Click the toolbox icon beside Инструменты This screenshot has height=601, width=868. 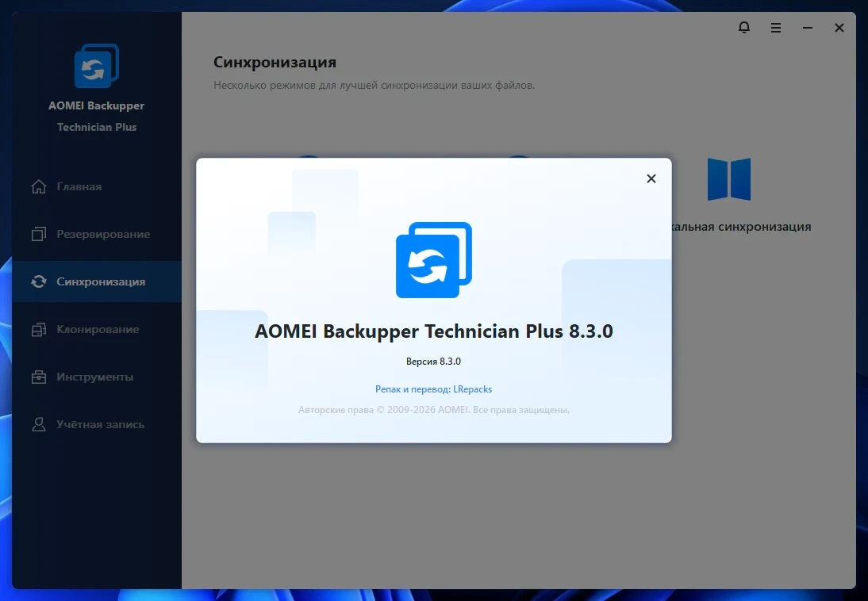coord(39,377)
